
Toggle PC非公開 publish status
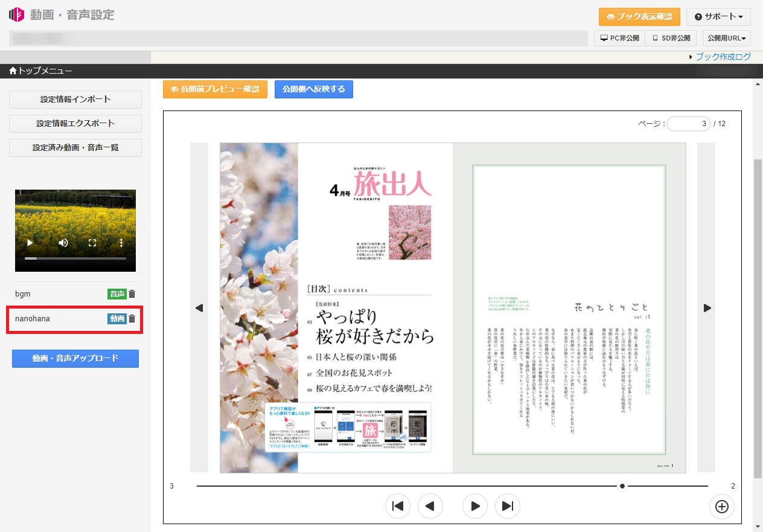(619, 38)
